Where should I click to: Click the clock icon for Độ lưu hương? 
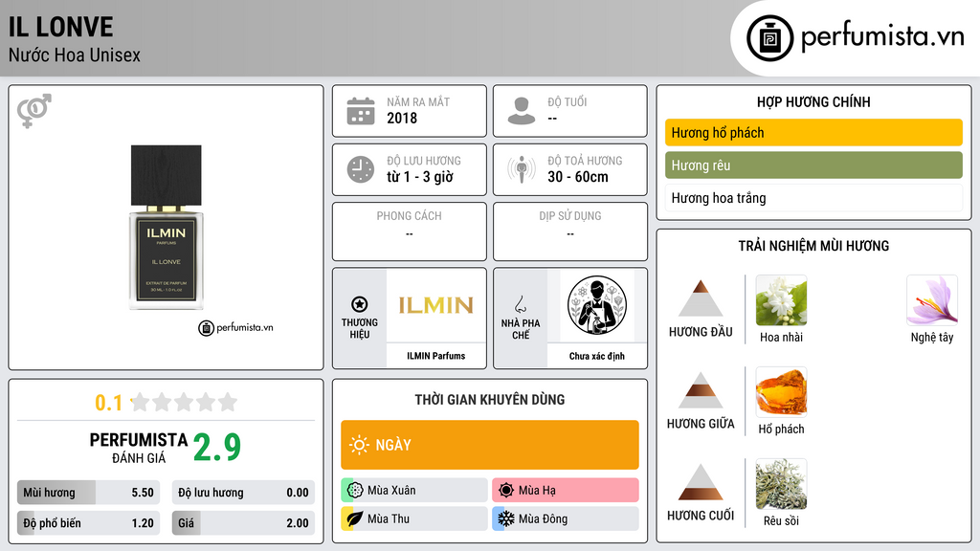pos(361,169)
